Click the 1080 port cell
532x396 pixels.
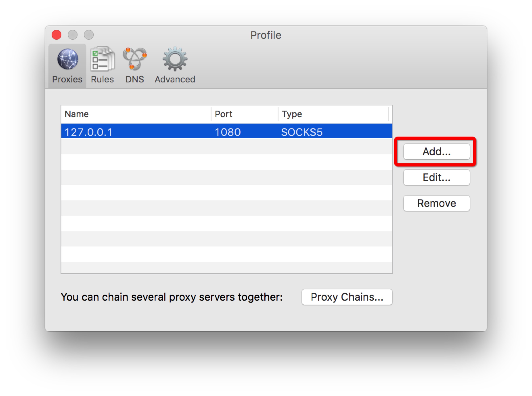click(x=227, y=132)
